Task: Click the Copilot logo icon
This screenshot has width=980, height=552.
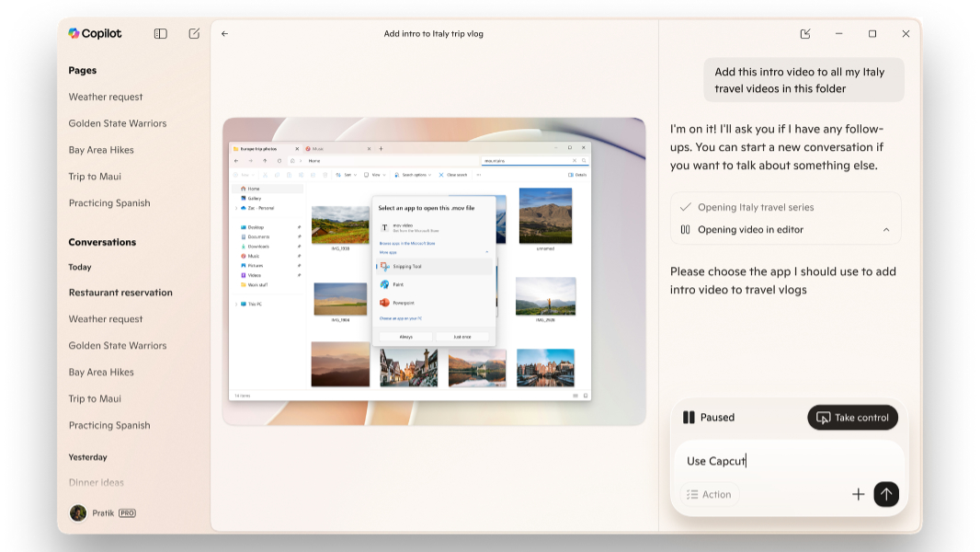Action: click(74, 33)
